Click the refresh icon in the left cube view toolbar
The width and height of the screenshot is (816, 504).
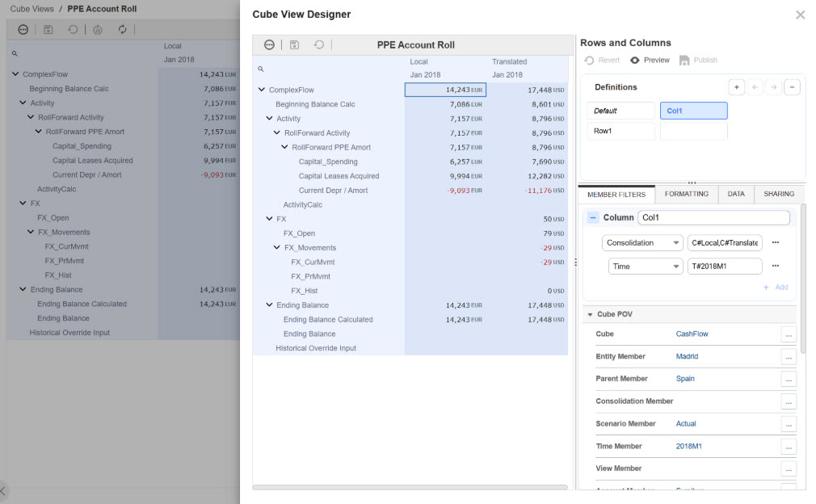point(121,29)
